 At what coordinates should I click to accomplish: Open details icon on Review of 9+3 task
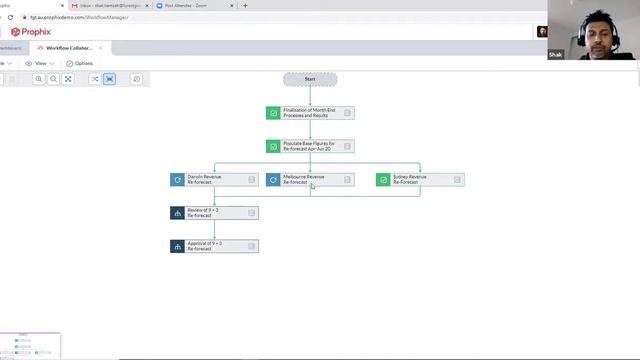[x=251, y=213]
